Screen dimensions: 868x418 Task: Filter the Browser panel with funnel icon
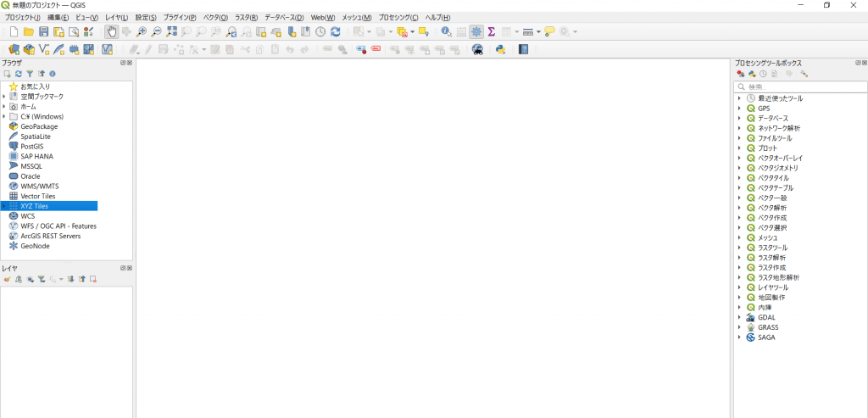tap(30, 74)
